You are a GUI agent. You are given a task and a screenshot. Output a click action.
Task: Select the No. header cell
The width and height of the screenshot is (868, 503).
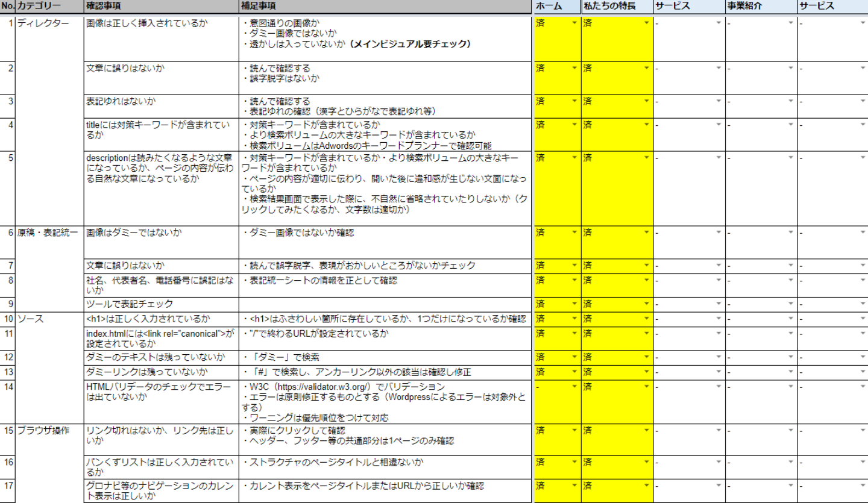pyautogui.click(x=7, y=6)
